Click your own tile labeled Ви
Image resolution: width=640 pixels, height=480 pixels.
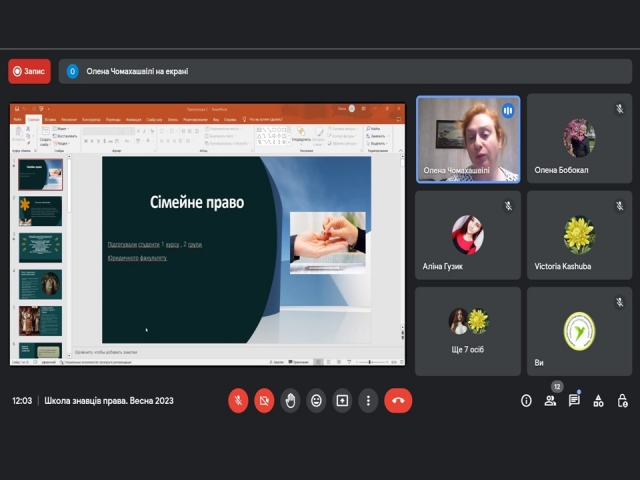[580, 331]
